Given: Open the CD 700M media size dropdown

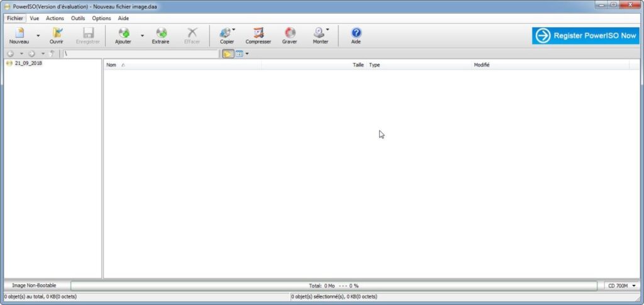Looking at the screenshot, I should tap(622, 286).
